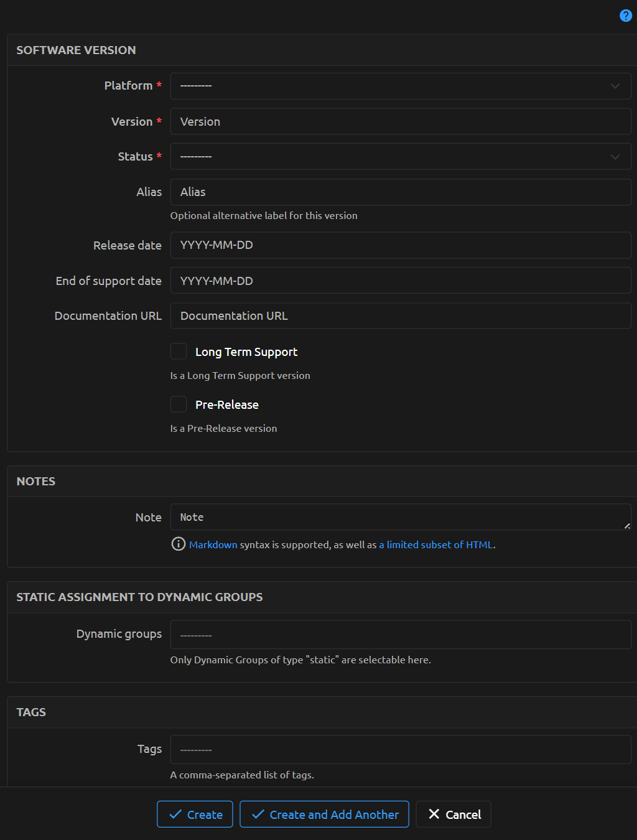The width and height of the screenshot is (637, 840).
Task: Click the info icon beside Markdown note
Action: point(178,544)
